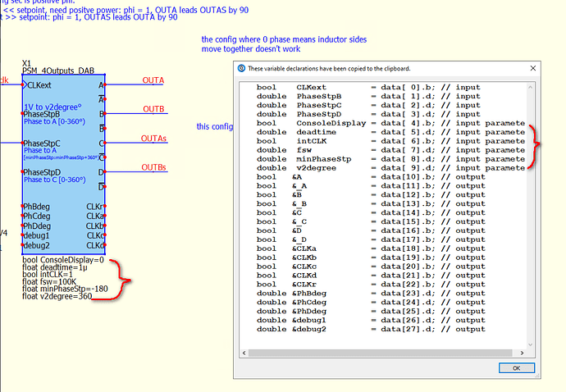Image resolution: width=566 pixels, height=392 pixels.
Task: Click the debug1 output pin on the block
Action: click(37, 236)
